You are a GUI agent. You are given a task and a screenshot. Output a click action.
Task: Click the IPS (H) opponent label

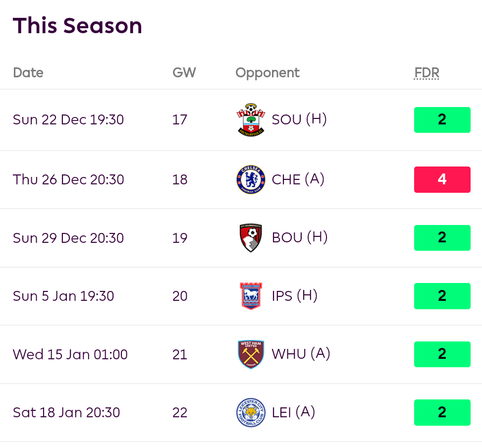[294, 296]
